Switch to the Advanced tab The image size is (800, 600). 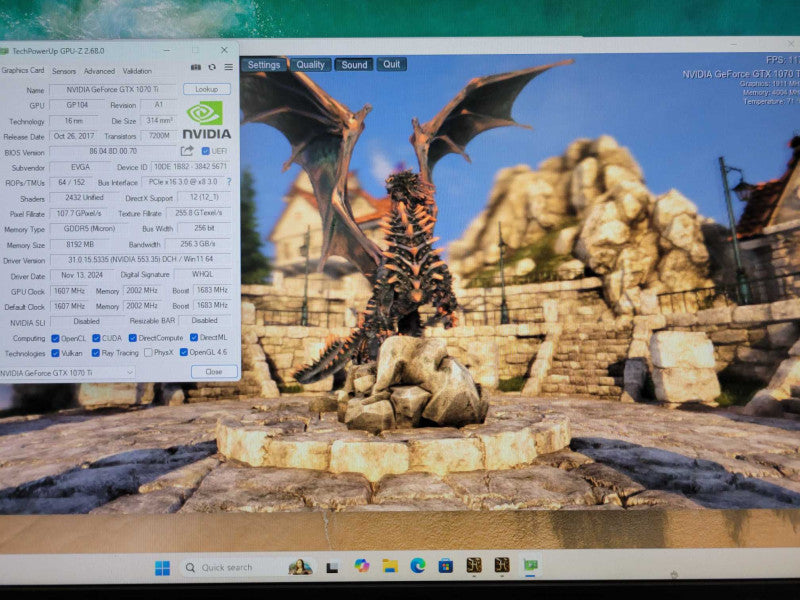click(99, 71)
